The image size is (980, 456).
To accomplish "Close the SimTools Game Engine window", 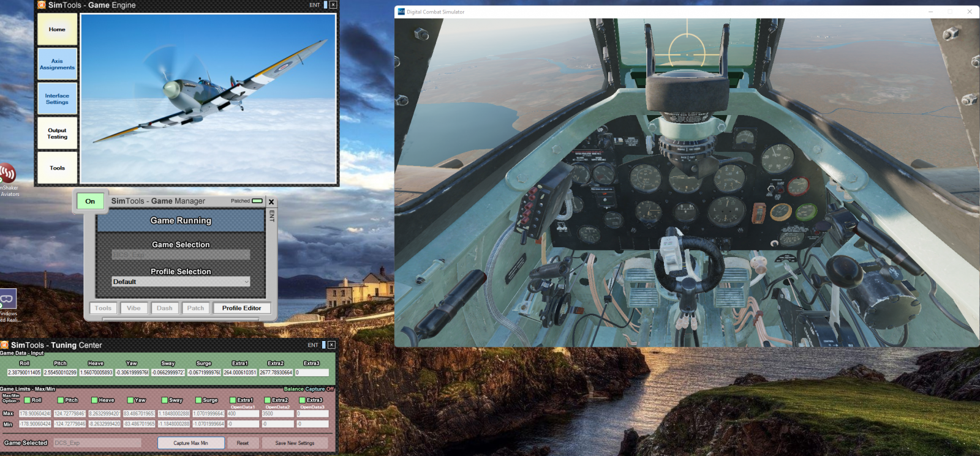I will pos(333,4).
